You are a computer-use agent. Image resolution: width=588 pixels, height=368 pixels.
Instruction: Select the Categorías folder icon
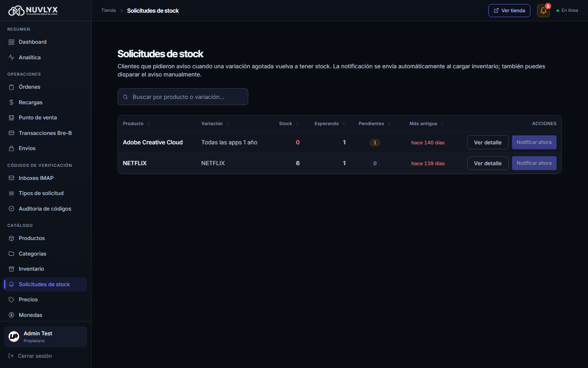(11, 254)
